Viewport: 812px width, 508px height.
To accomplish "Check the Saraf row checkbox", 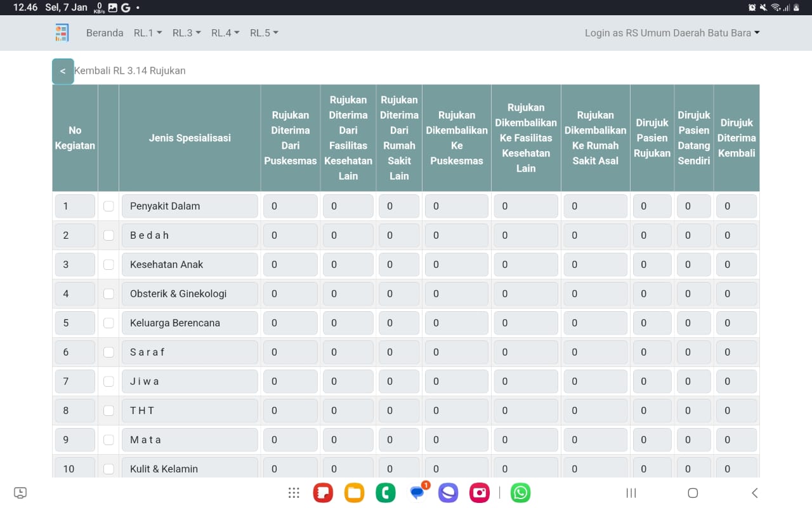I will (108, 352).
